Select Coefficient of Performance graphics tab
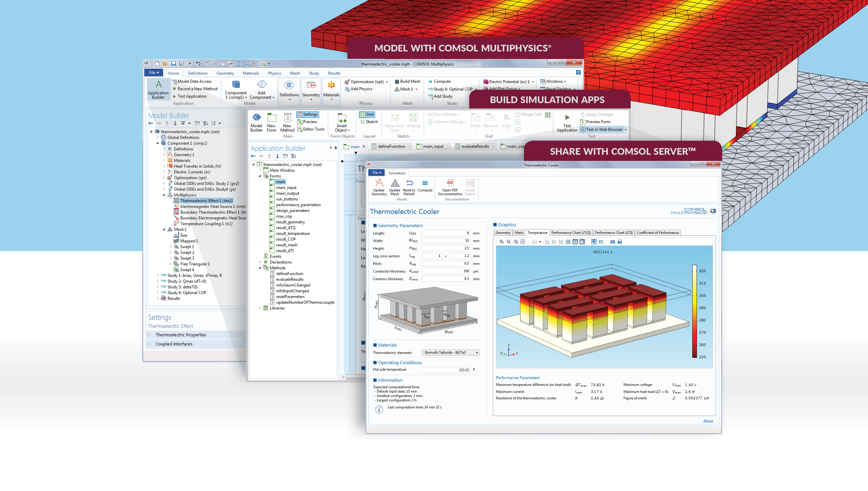 pyautogui.click(x=658, y=233)
